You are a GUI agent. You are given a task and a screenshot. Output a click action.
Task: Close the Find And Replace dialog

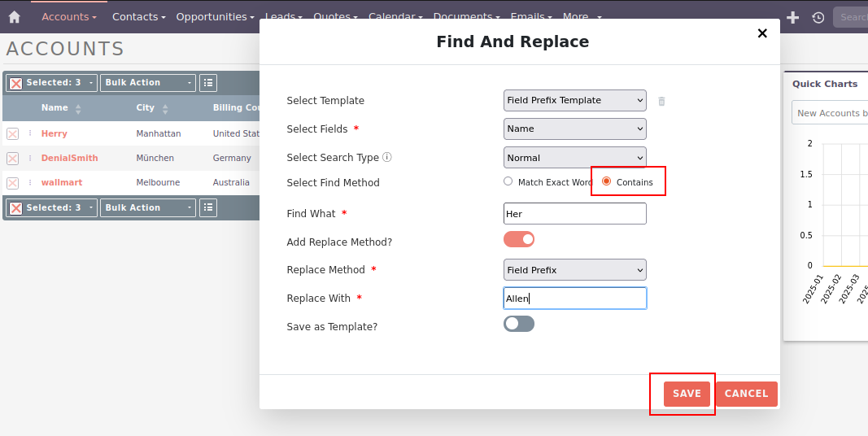(x=762, y=33)
